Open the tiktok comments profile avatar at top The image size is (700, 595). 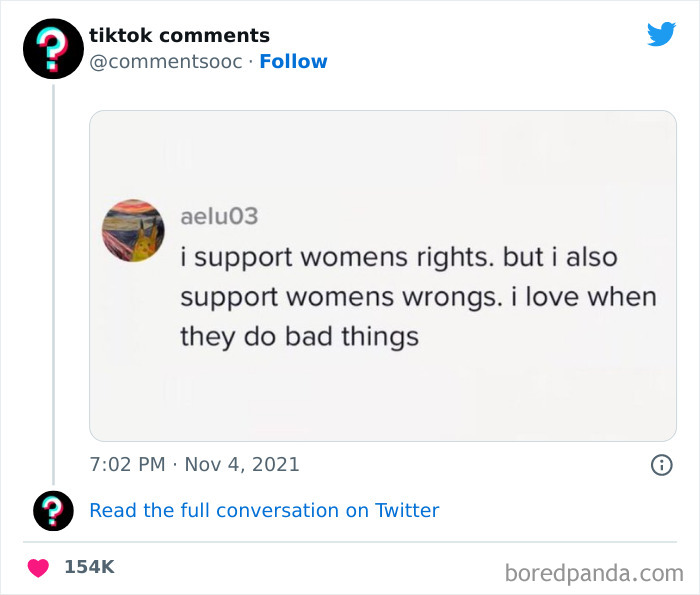[53, 49]
